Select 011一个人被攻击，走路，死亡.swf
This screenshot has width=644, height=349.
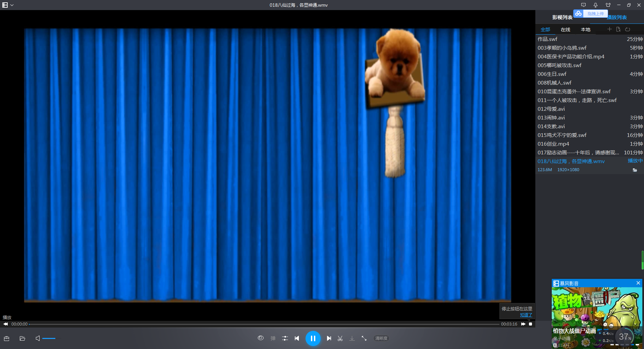click(x=590, y=100)
